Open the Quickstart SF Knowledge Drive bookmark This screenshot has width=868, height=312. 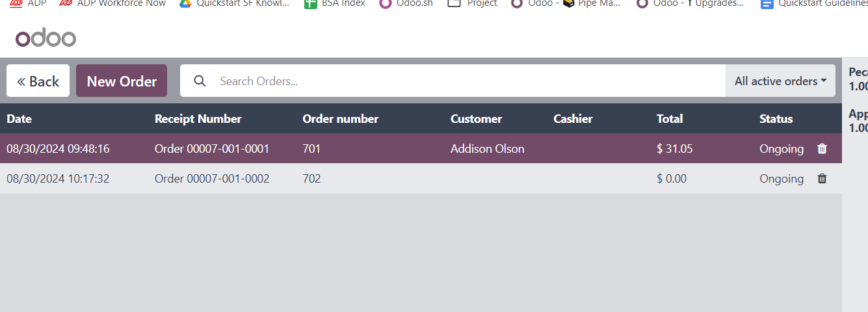click(x=234, y=3)
